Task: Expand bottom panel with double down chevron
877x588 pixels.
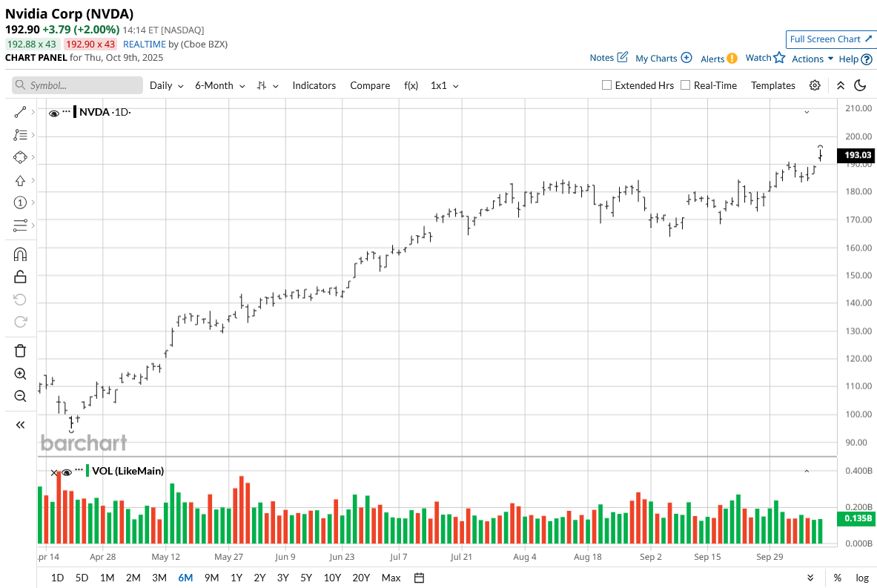Action: pos(810,578)
